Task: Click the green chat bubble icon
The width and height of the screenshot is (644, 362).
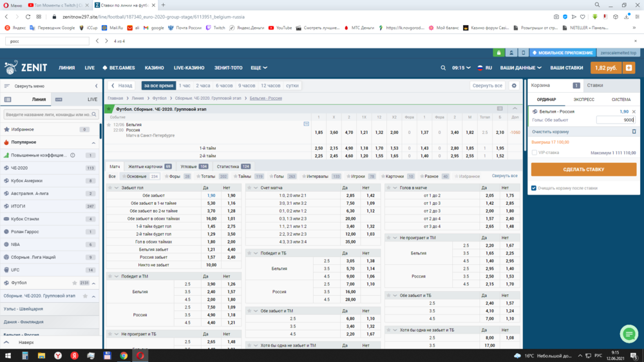Action: [x=629, y=334]
